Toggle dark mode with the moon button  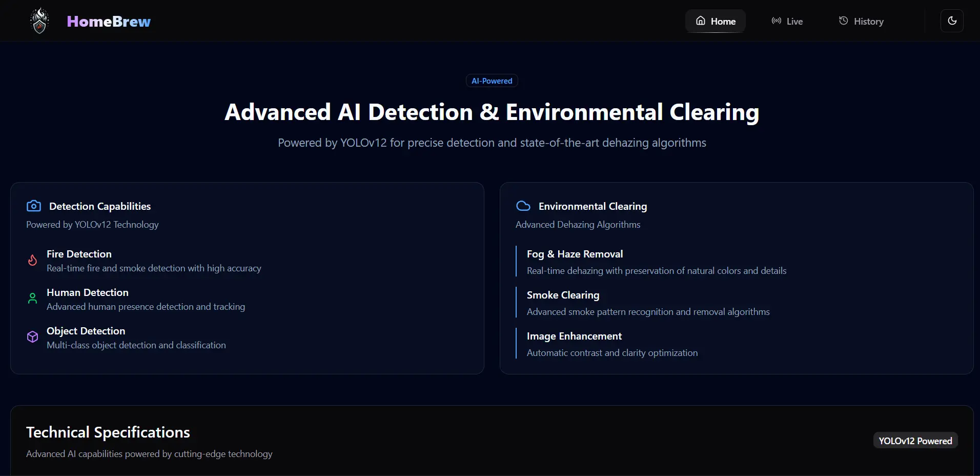(x=952, y=21)
